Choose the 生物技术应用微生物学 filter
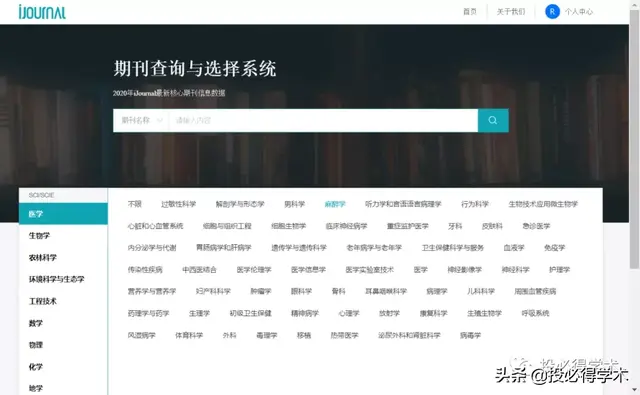 tap(543, 204)
